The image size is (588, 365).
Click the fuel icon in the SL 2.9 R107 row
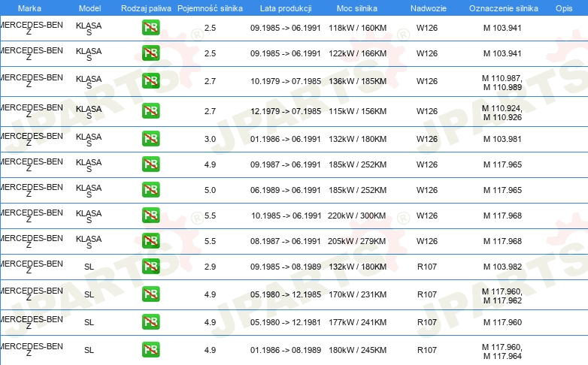tap(150, 266)
